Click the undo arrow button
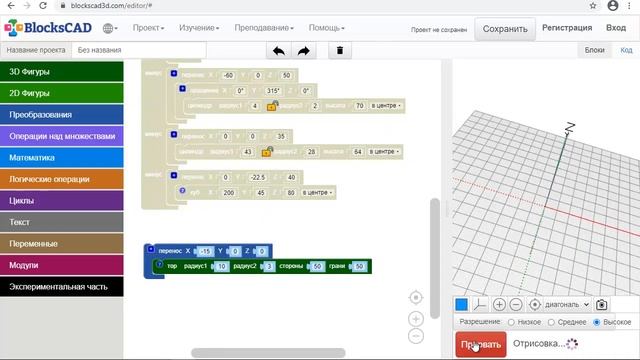This screenshot has height=360, width=640. (x=279, y=51)
